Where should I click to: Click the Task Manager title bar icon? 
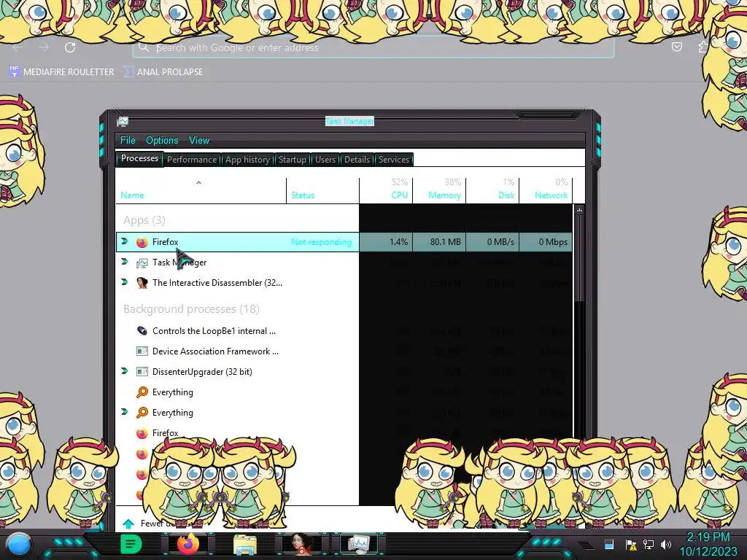(123, 122)
